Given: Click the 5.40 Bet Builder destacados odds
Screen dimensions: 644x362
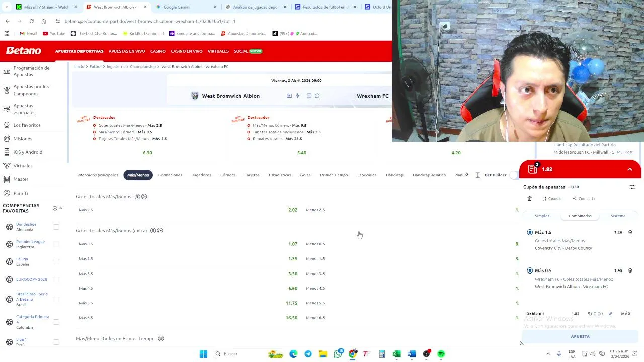Looking at the screenshot, I should pyautogui.click(x=302, y=153).
